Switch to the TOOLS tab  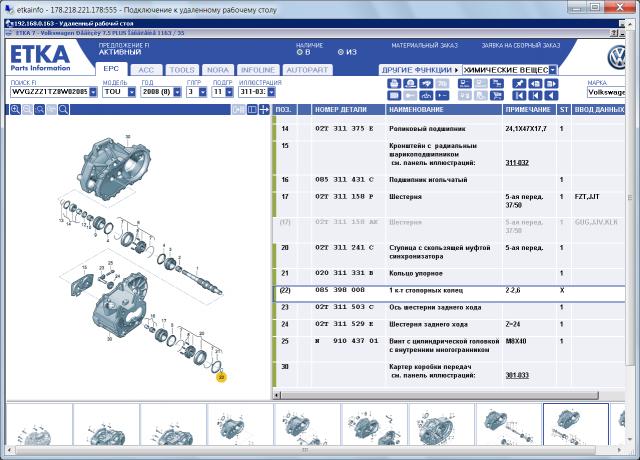[x=182, y=70]
